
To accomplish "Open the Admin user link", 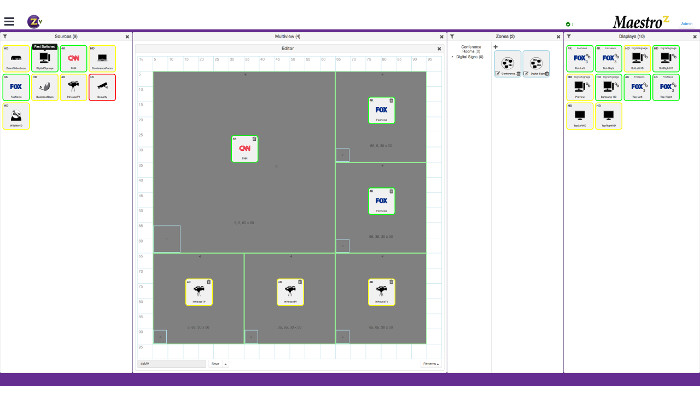I will (686, 23).
